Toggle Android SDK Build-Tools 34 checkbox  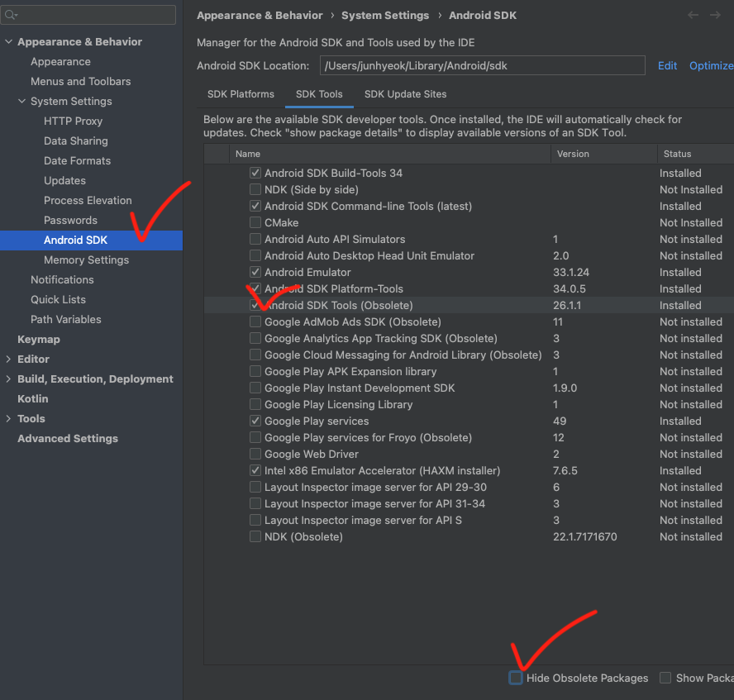(255, 173)
